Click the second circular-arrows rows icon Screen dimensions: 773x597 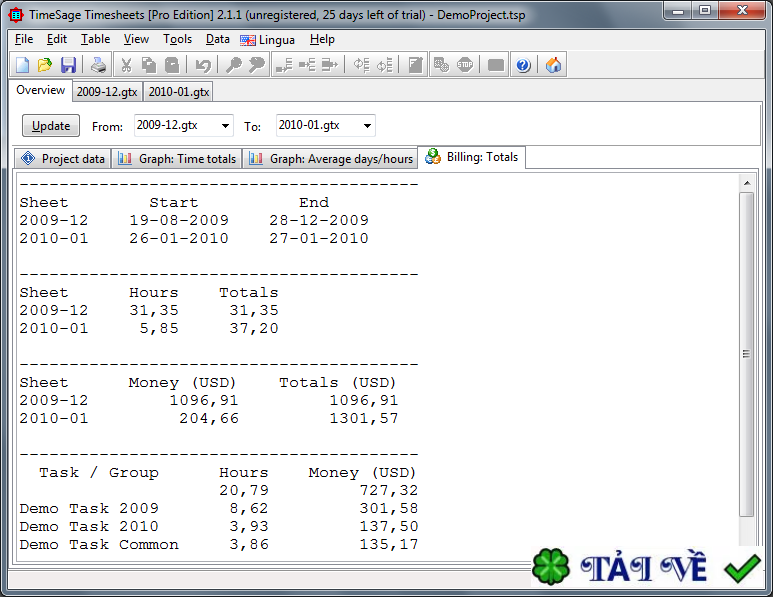point(385,65)
